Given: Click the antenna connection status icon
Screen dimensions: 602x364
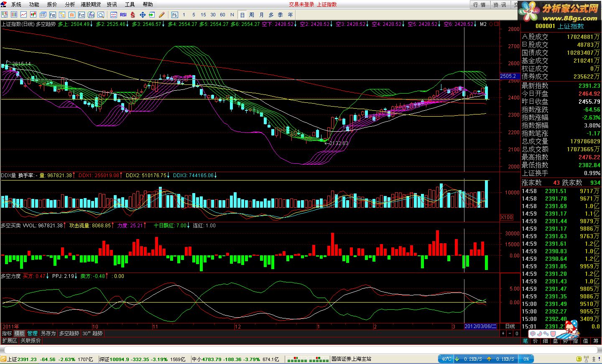Looking at the screenshot, I should pyautogui.click(x=586, y=359).
